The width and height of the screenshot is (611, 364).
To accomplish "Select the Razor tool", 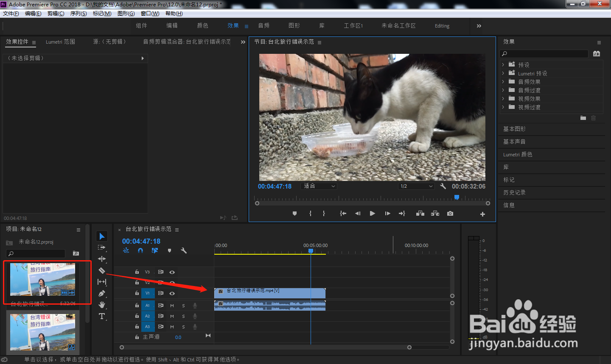I will click(102, 270).
